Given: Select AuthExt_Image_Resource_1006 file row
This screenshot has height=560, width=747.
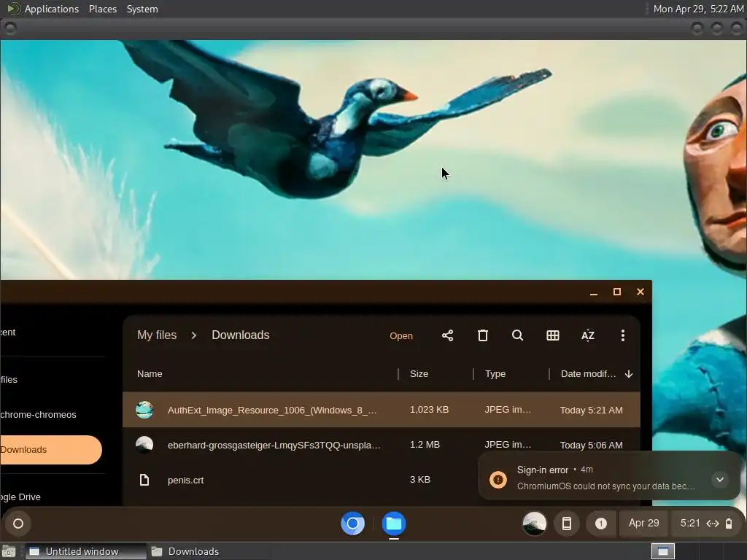Looking at the screenshot, I should point(381,410).
